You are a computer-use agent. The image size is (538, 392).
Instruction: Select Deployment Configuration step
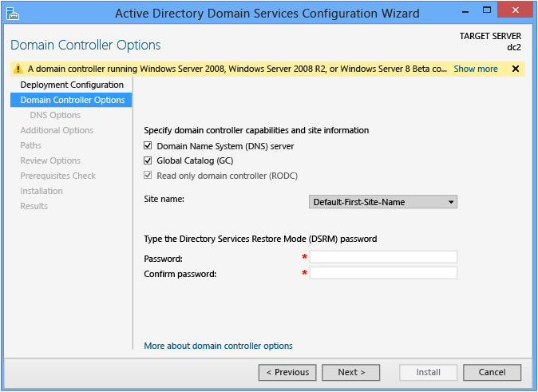tap(72, 85)
